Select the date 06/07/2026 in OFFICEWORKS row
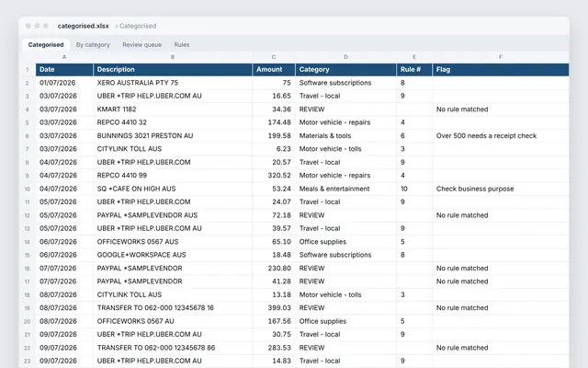 click(x=64, y=242)
